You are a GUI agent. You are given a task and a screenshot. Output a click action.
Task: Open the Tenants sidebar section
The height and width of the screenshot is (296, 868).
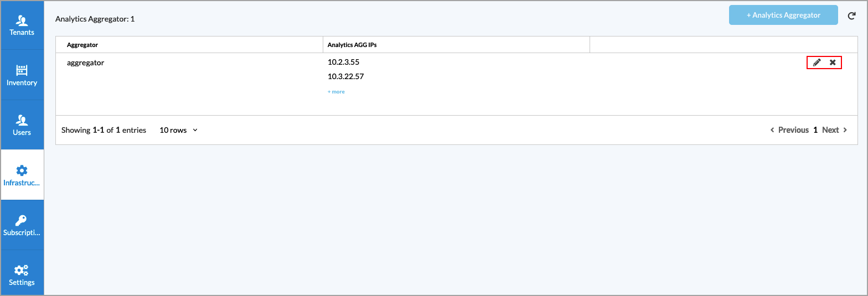click(22, 25)
